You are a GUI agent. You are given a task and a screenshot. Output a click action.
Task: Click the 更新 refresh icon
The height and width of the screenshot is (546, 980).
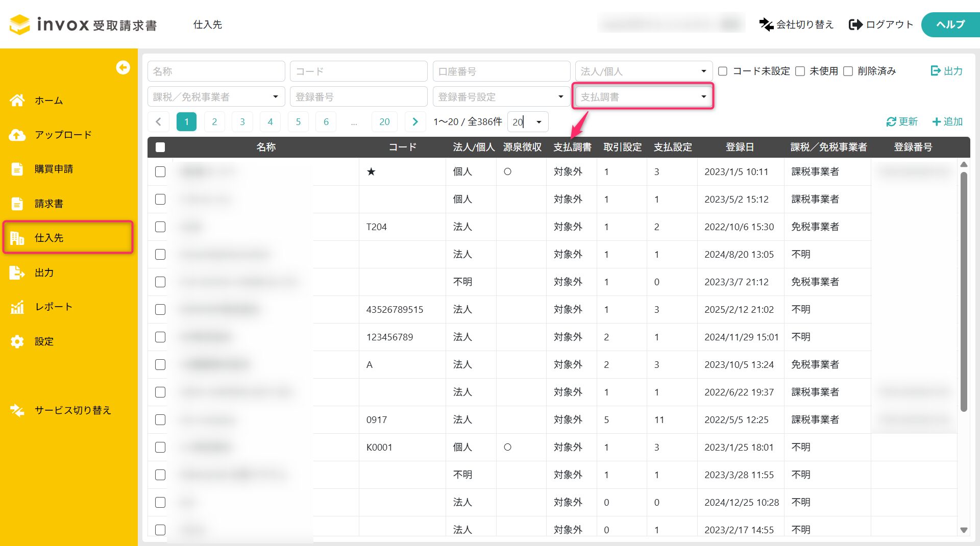tap(891, 121)
